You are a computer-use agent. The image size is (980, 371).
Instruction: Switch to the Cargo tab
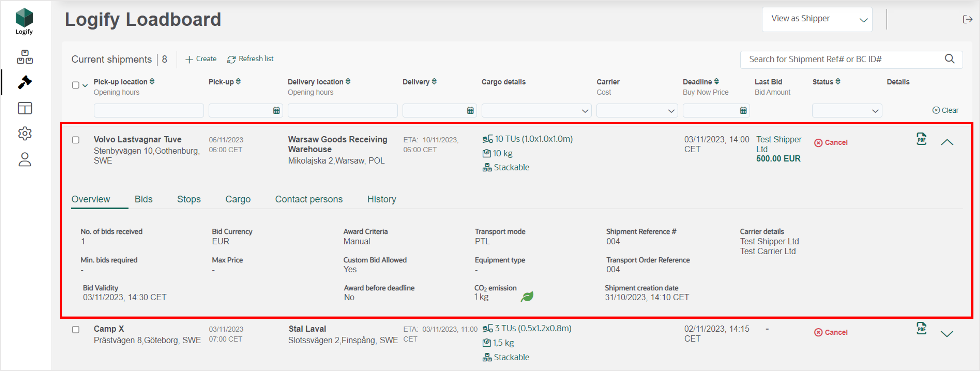pos(238,199)
